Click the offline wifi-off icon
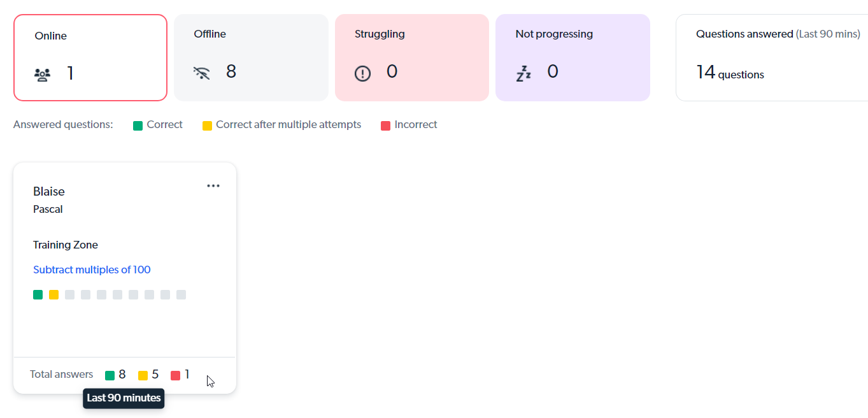Image resolution: width=868 pixels, height=418 pixels. pos(201,73)
